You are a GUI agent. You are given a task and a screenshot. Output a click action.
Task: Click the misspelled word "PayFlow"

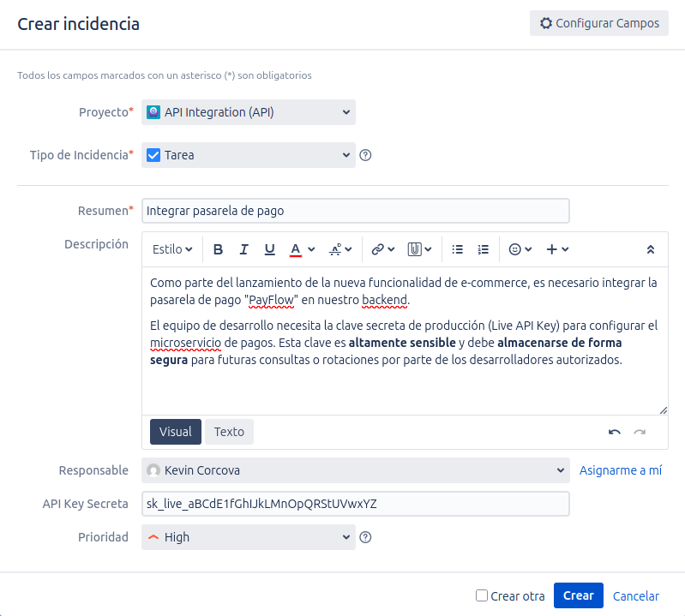coord(271,301)
